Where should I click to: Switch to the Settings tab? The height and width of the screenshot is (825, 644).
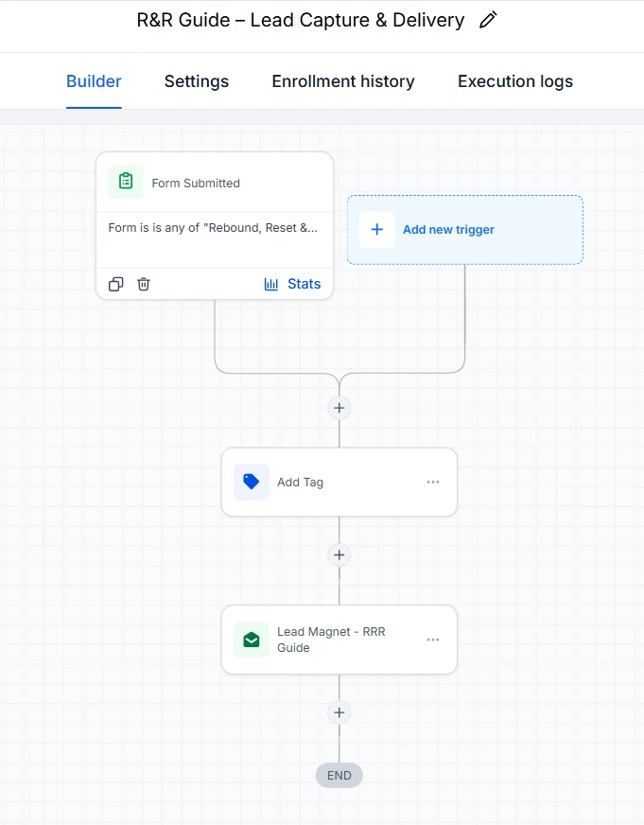tap(197, 81)
